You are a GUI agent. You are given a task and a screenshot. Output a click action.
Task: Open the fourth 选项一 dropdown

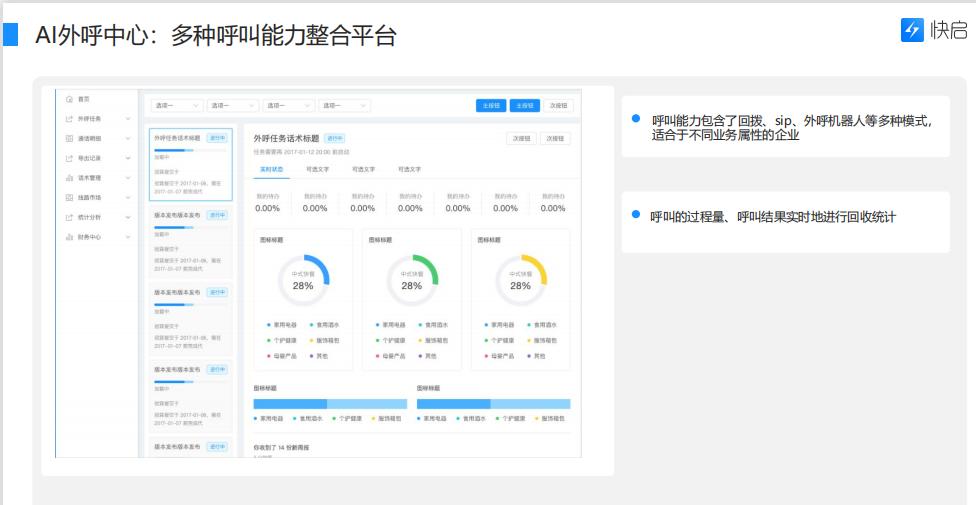coord(344,106)
